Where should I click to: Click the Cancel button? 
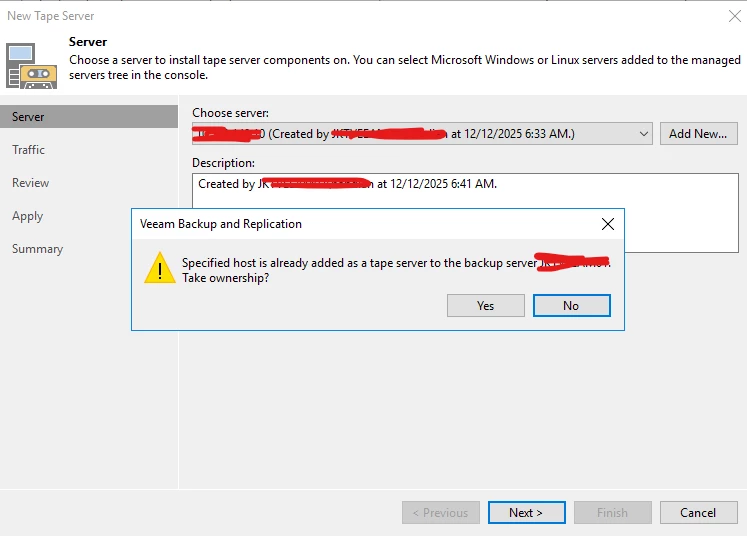click(698, 513)
